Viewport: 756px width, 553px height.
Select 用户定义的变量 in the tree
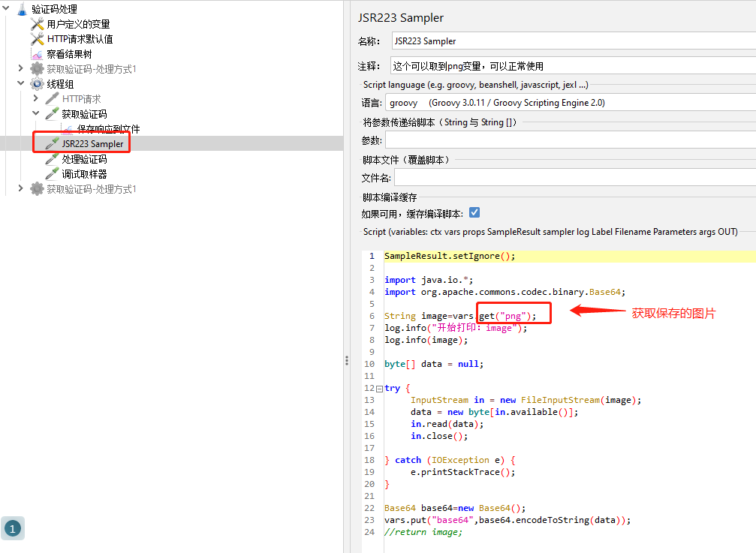78,24
